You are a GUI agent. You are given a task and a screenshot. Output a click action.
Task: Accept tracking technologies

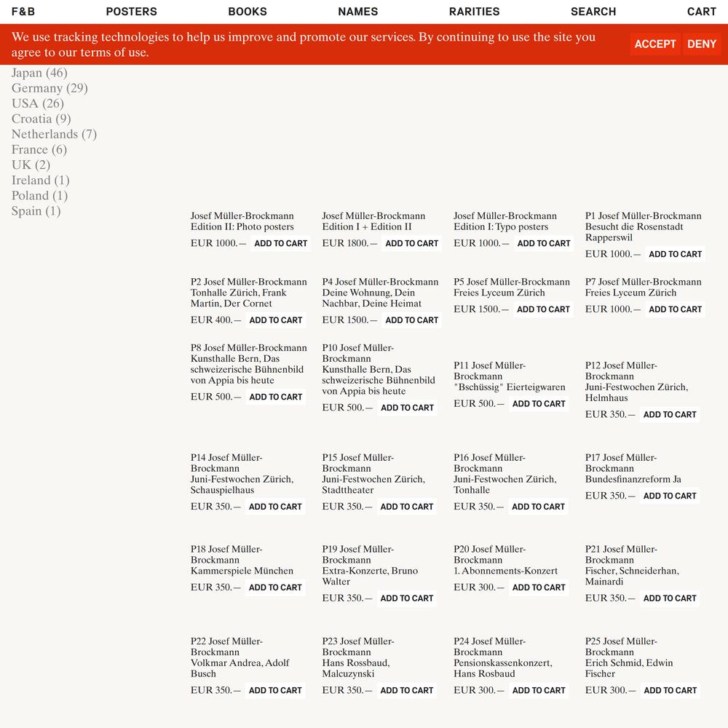(655, 44)
